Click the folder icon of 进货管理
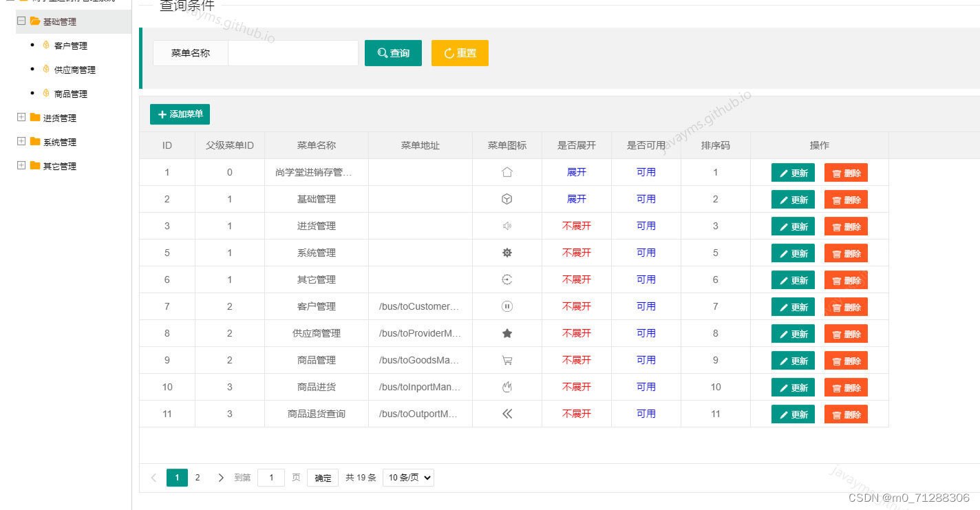Screen dimensions: 980x510 pyautogui.click(x=35, y=118)
